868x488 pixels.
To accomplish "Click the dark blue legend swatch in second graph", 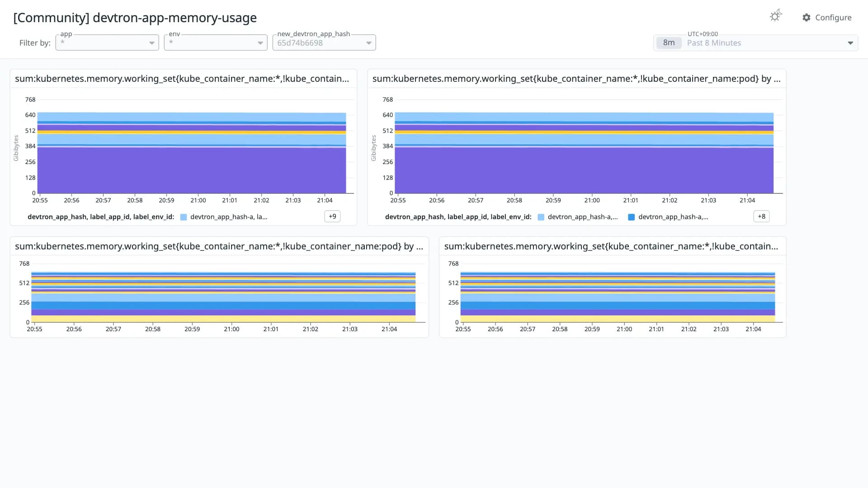I will pos(632,217).
